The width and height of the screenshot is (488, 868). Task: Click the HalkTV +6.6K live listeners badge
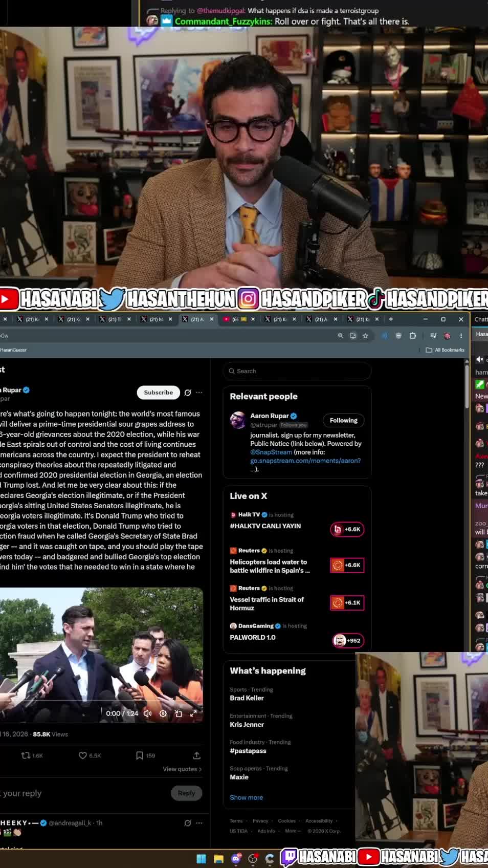pos(347,529)
